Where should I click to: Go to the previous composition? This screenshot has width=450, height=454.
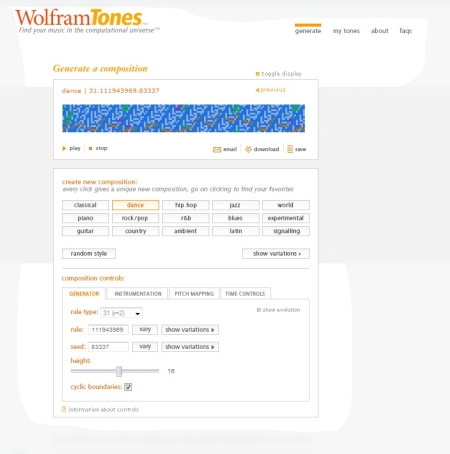270,90
